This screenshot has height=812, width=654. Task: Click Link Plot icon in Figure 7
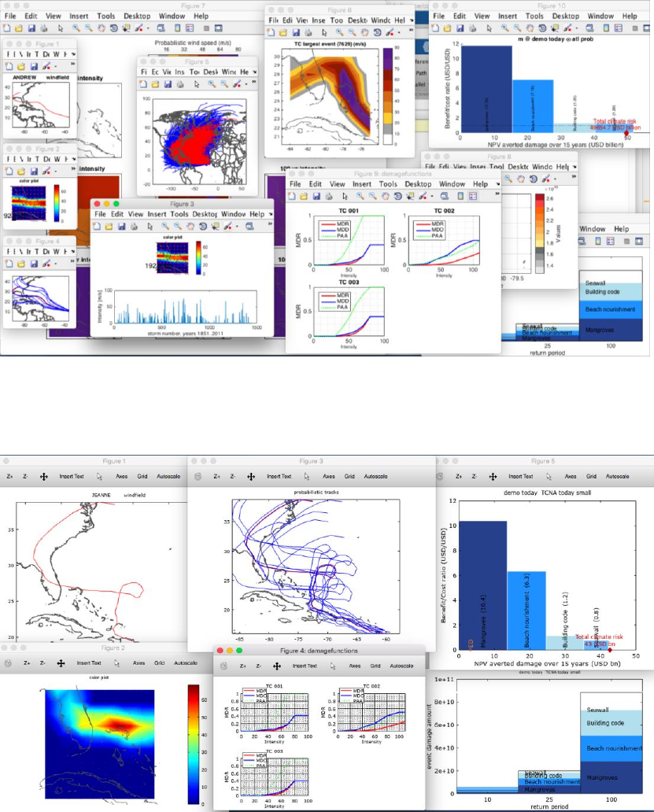click(161, 28)
